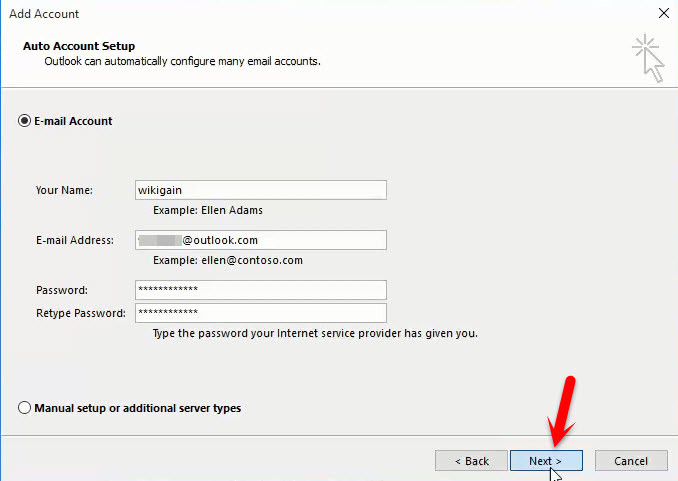Screen dimensions: 678x481
Task: Focus the E-mail Address input field
Action: pos(261,240)
